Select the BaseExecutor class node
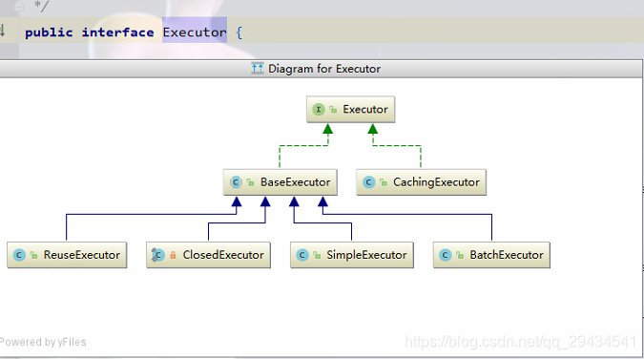644x359 pixels. coord(280,182)
